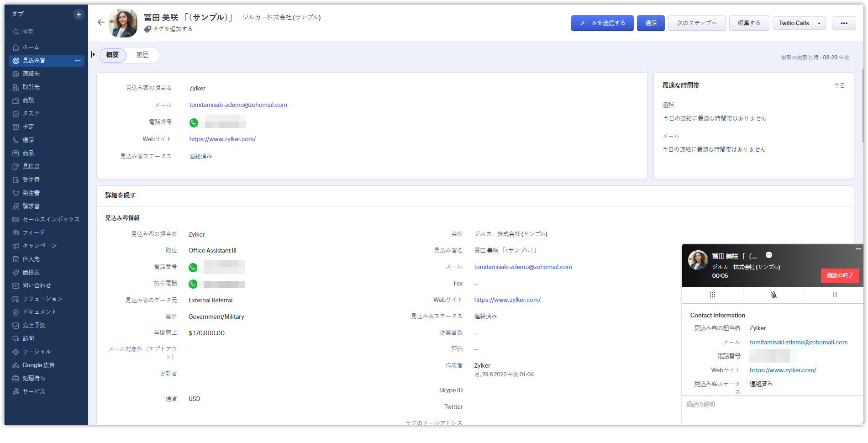Open the more options ellipsis button at top right
Screen dimensions: 868x443
pyautogui.click(x=844, y=23)
